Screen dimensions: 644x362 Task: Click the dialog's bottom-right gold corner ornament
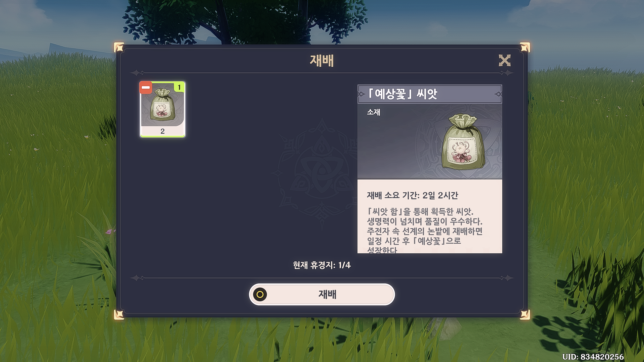[x=525, y=314]
